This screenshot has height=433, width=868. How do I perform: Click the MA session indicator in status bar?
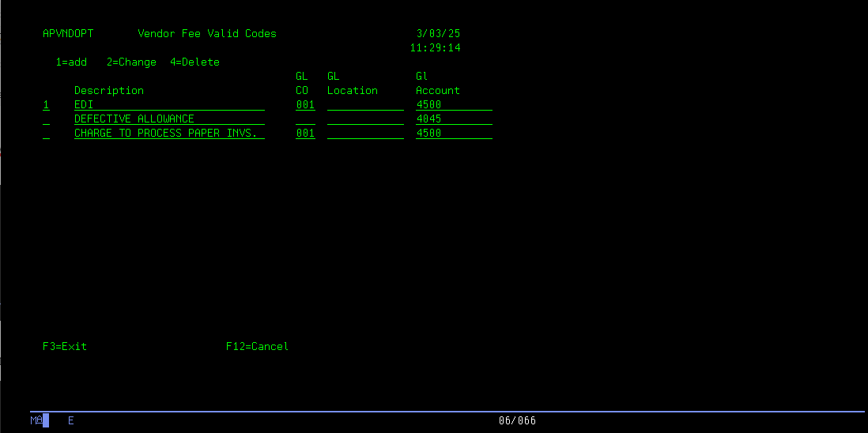(x=36, y=420)
